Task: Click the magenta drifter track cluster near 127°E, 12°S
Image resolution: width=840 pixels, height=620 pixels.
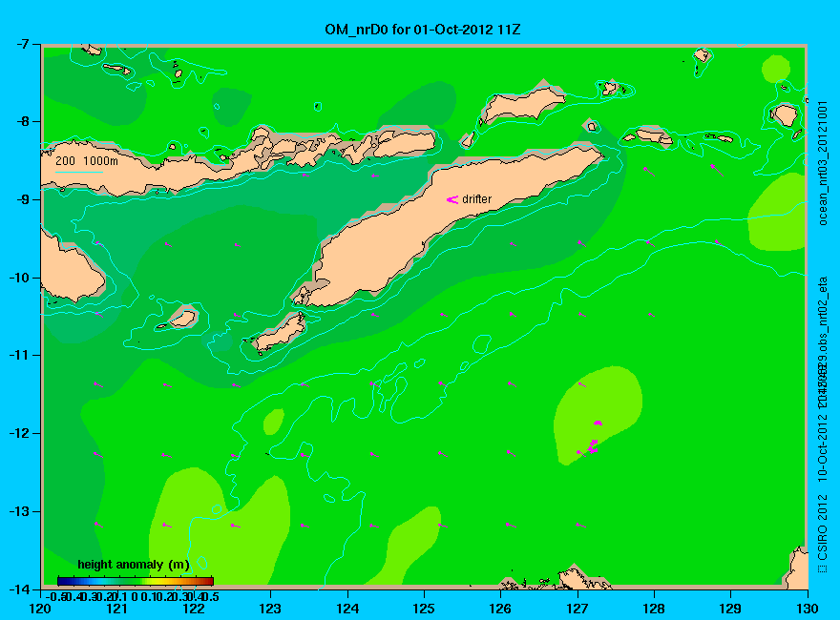Action: pos(593,446)
